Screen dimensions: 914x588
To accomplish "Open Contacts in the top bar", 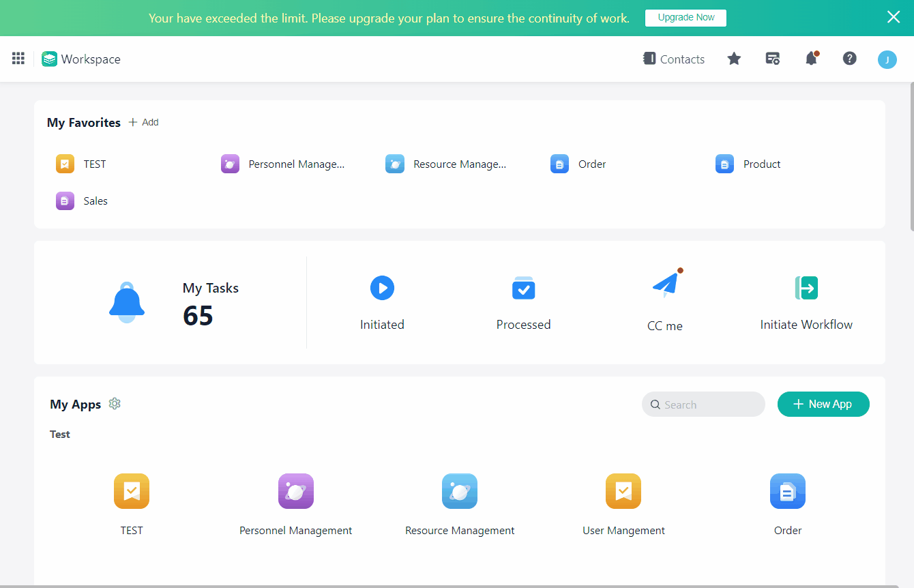I will coord(674,59).
